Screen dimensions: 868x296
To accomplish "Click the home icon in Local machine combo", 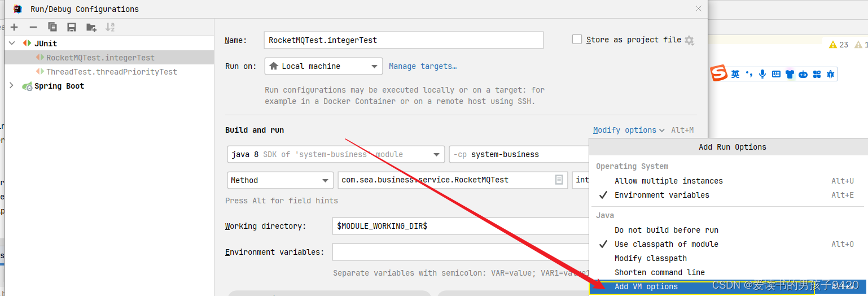I will point(274,66).
